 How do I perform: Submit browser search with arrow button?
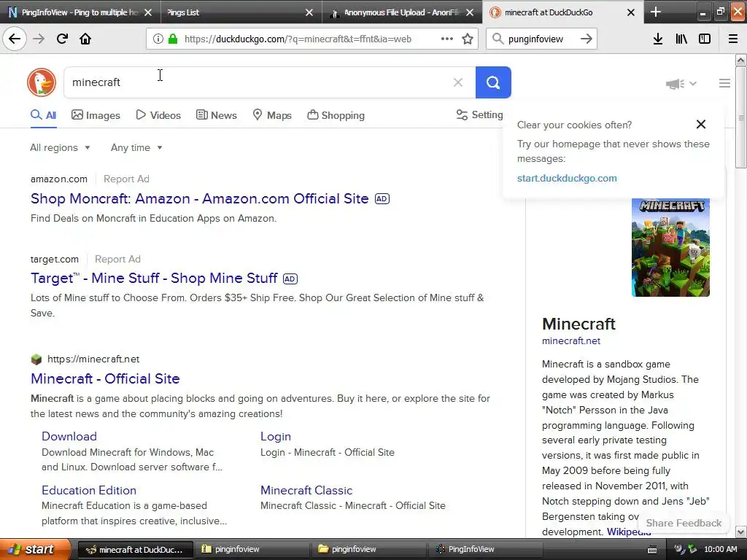[x=587, y=39]
